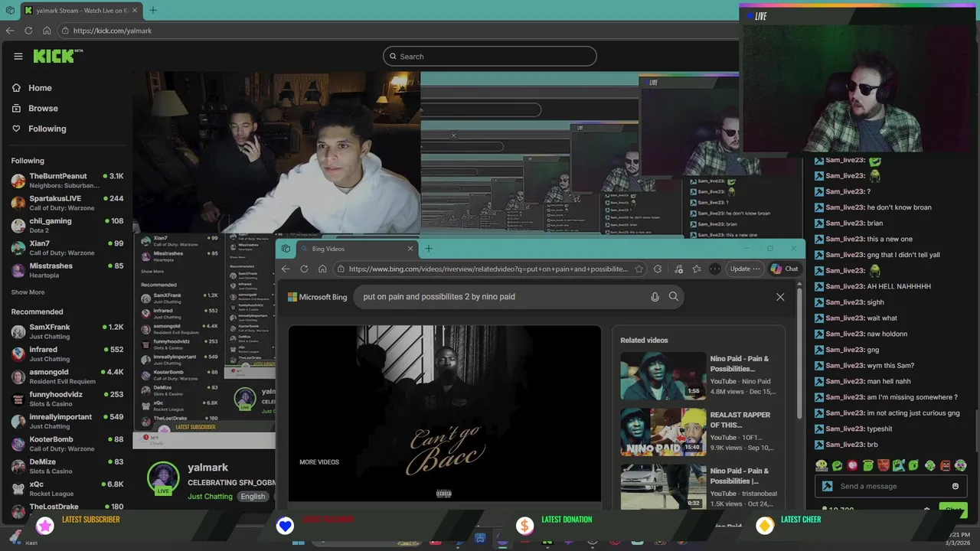The image size is (980, 551).
Task: Click the Microsoft Bing logo
Action: (x=317, y=297)
